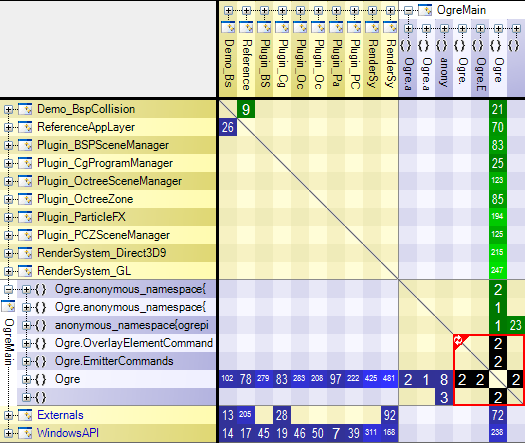The width and height of the screenshot is (525, 443).
Task: Click the green cell showing 23
Action: point(516,325)
